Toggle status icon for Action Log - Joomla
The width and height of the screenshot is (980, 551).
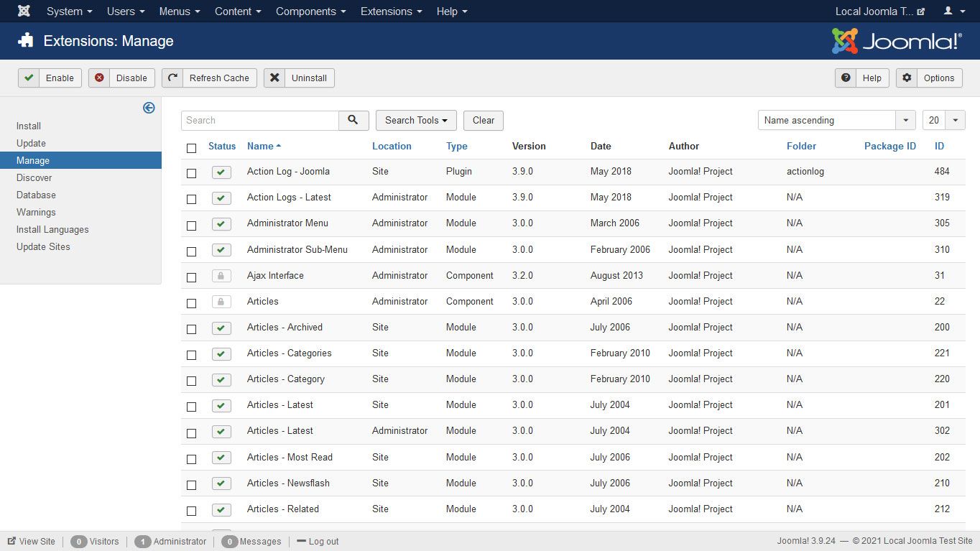click(x=221, y=172)
